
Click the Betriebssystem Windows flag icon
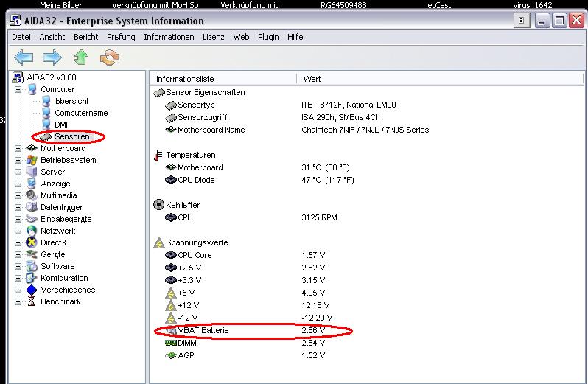(x=32, y=160)
